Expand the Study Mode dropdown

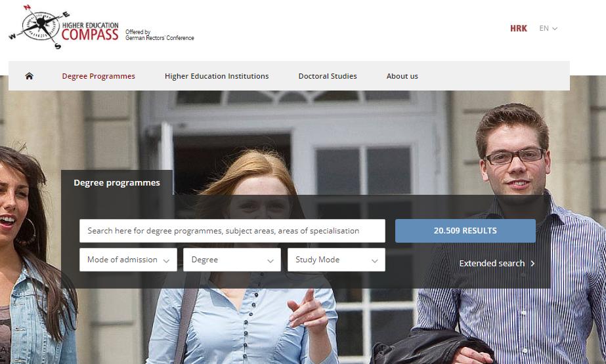336,260
